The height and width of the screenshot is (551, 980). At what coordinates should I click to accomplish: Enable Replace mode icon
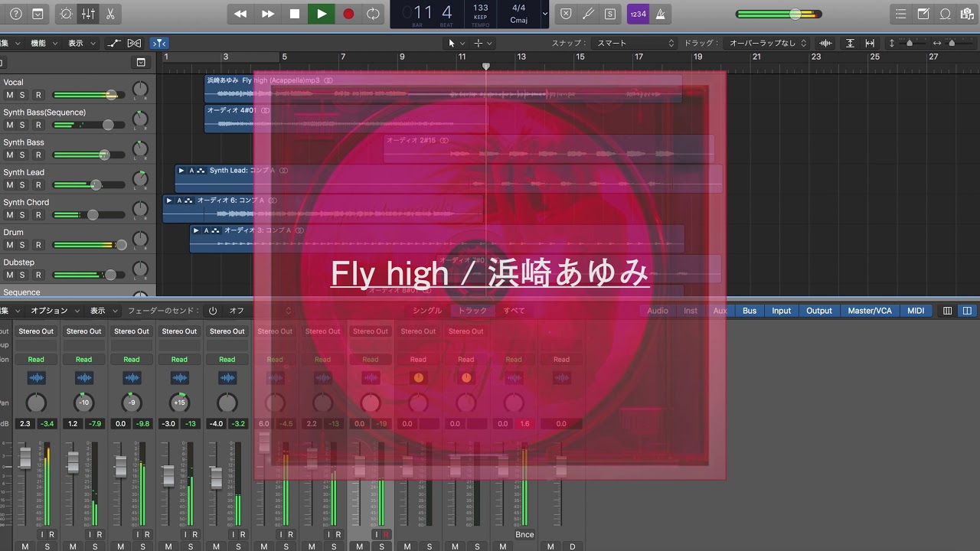(x=566, y=14)
